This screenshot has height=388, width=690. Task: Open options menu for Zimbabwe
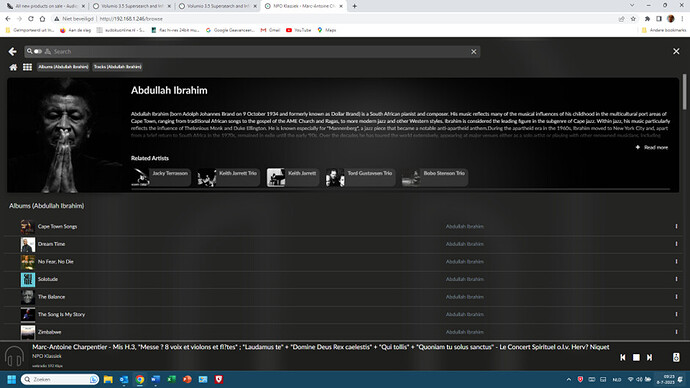click(x=676, y=332)
